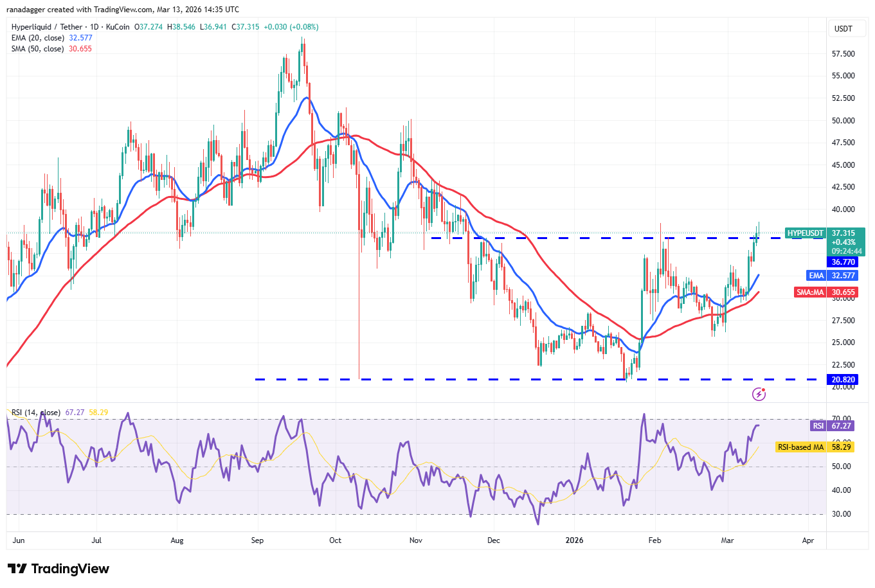Open quick trading via the lightning bolt icon
This screenshot has height=588, width=875.
(x=759, y=395)
